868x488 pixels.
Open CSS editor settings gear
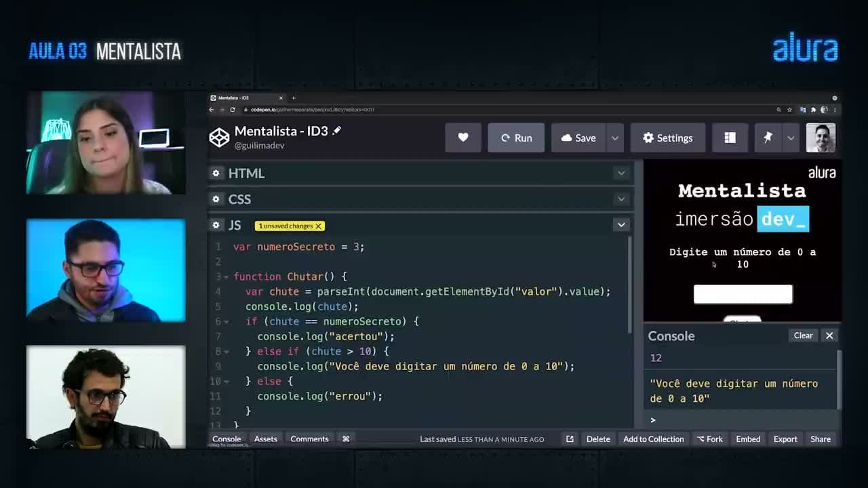pos(216,199)
